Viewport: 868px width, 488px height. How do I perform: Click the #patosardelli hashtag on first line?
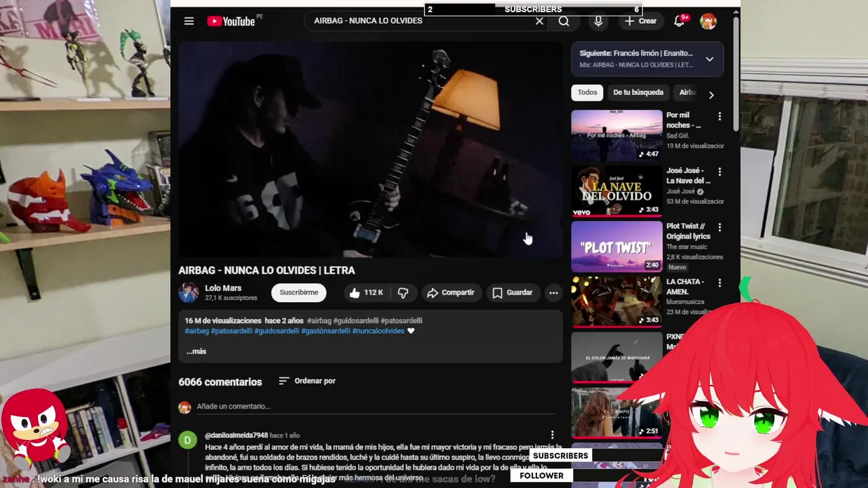(x=401, y=321)
